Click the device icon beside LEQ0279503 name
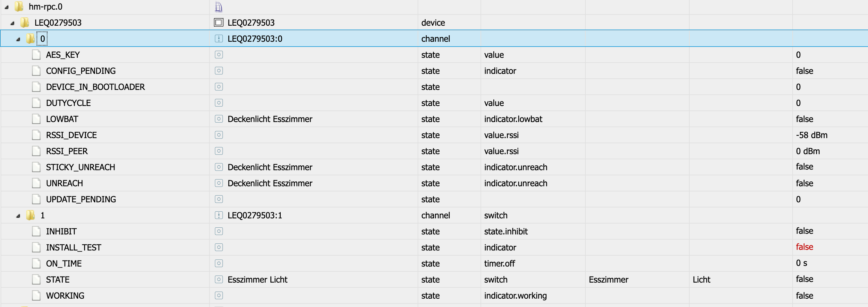 (219, 22)
